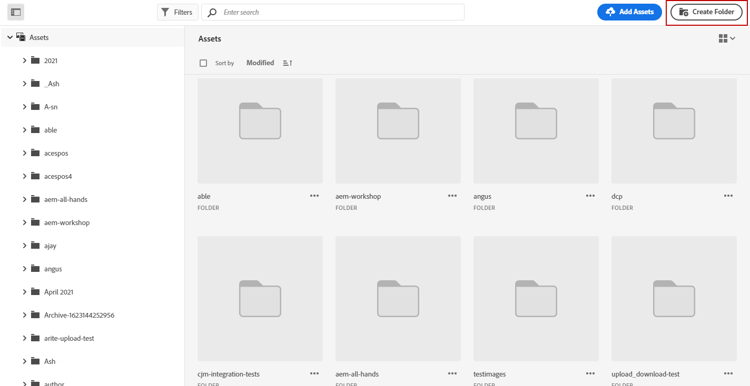
Task: Open more options for testimages folder
Action: [590, 374]
